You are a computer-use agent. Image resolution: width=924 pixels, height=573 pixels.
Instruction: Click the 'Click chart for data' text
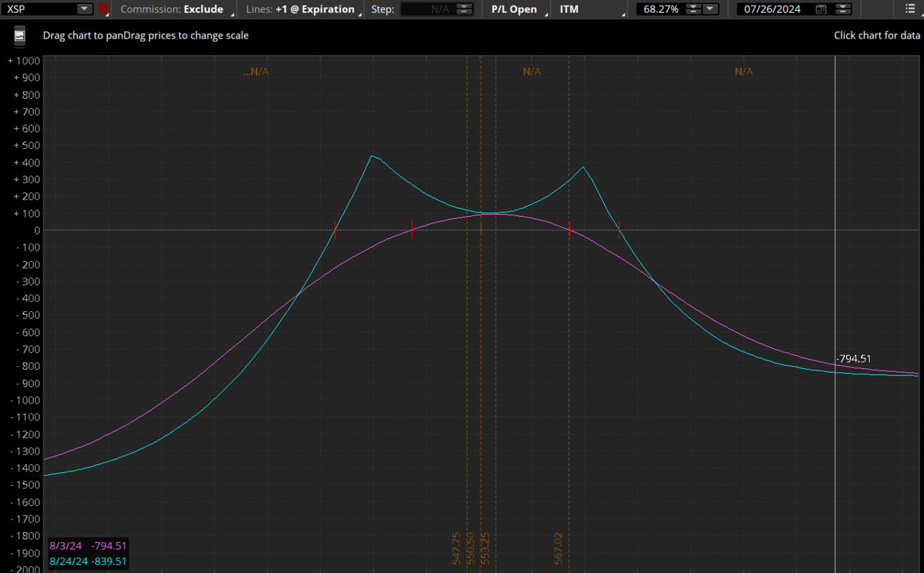877,35
